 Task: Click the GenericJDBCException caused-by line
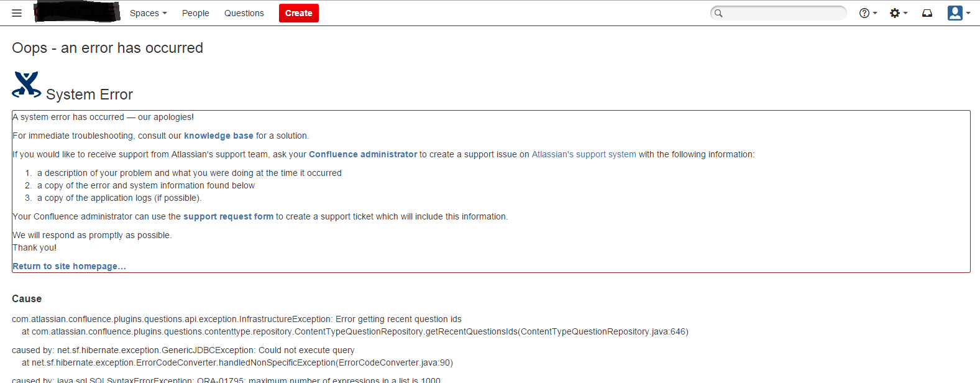(x=183, y=350)
